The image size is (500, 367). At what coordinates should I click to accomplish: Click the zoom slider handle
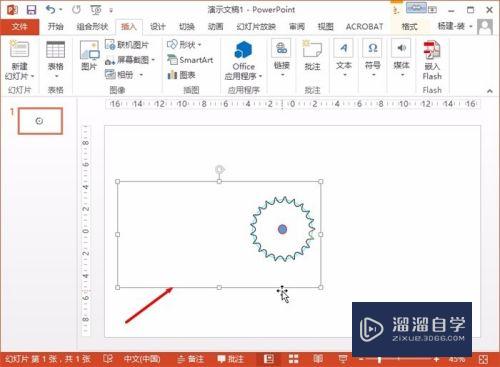pyautogui.click(x=379, y=359)
